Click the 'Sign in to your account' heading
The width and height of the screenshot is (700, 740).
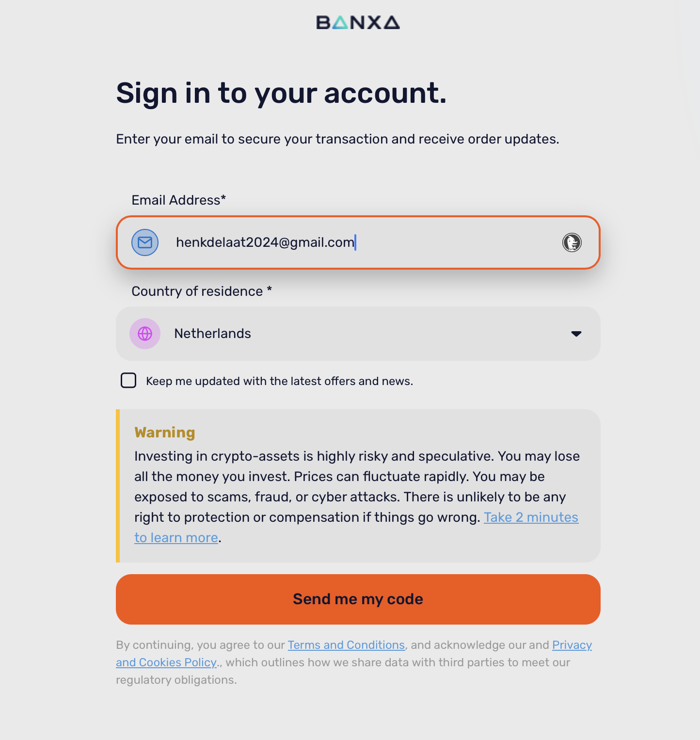281,93
